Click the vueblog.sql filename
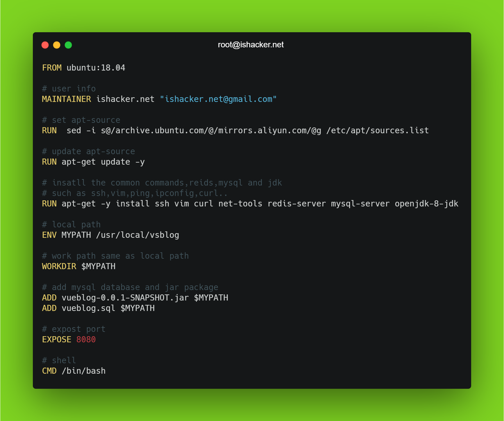 click(88, 308)
